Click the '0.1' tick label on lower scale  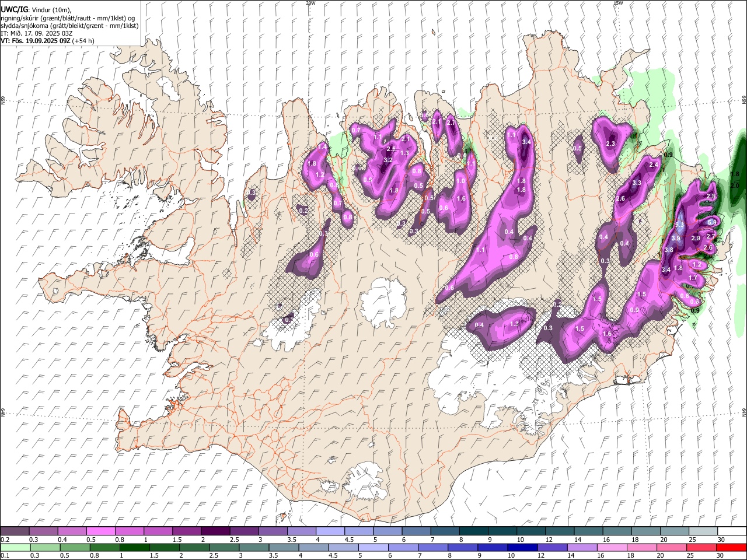coord(5,555)
